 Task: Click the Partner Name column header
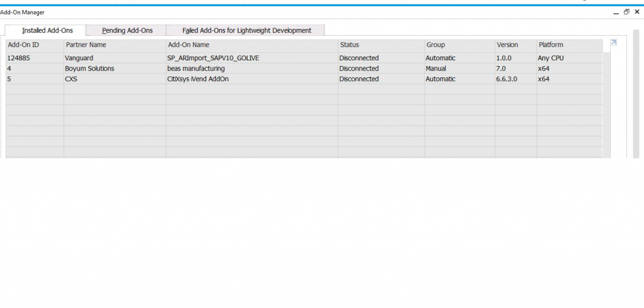114,45
